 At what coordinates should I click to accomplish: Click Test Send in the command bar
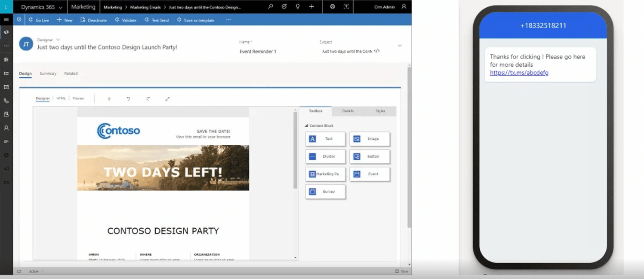tap(156, 20)
